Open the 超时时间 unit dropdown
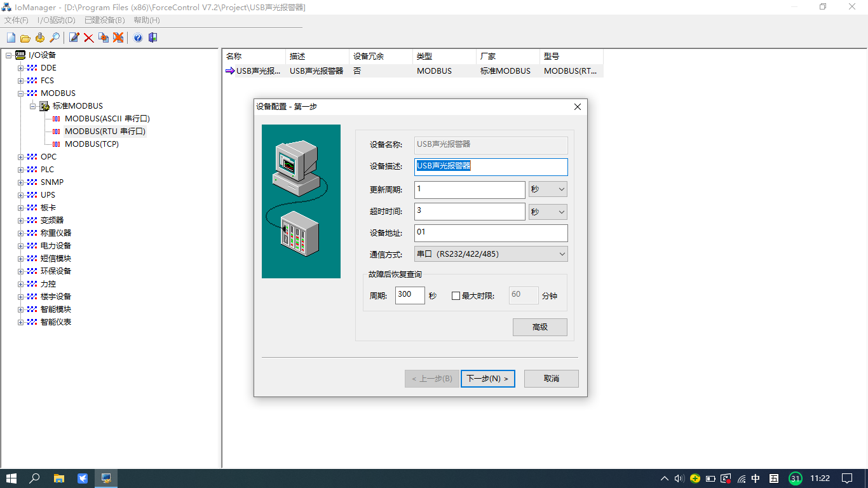The image size is (868, 488). pyautogui.click(x=548, y=212)
